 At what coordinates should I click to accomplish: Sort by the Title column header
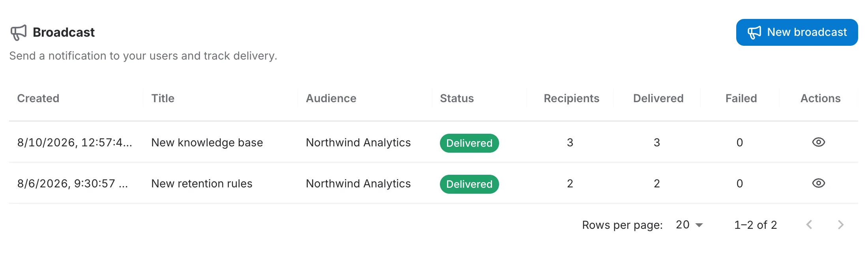click(x=163, y=98)
